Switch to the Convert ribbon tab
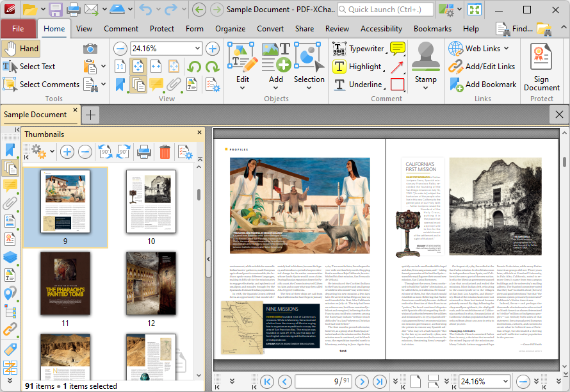Screen dimensions: 570x392 click(x=270, y=29)
